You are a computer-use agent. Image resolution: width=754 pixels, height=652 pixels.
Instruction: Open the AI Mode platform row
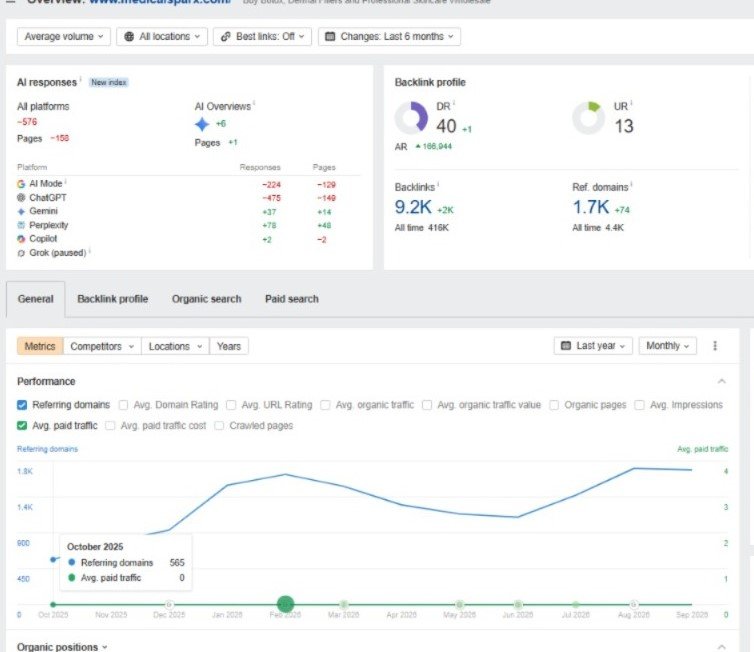188,184
